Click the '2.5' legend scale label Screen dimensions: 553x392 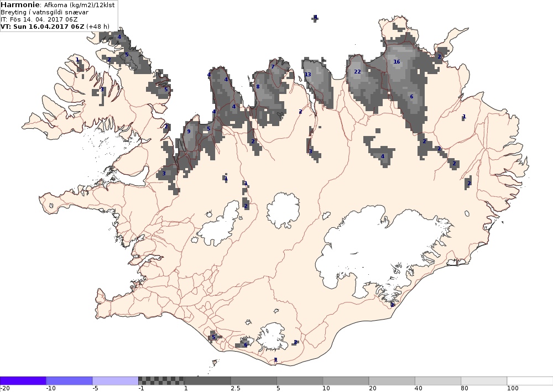pyautogui.click(x=235, y=389)
